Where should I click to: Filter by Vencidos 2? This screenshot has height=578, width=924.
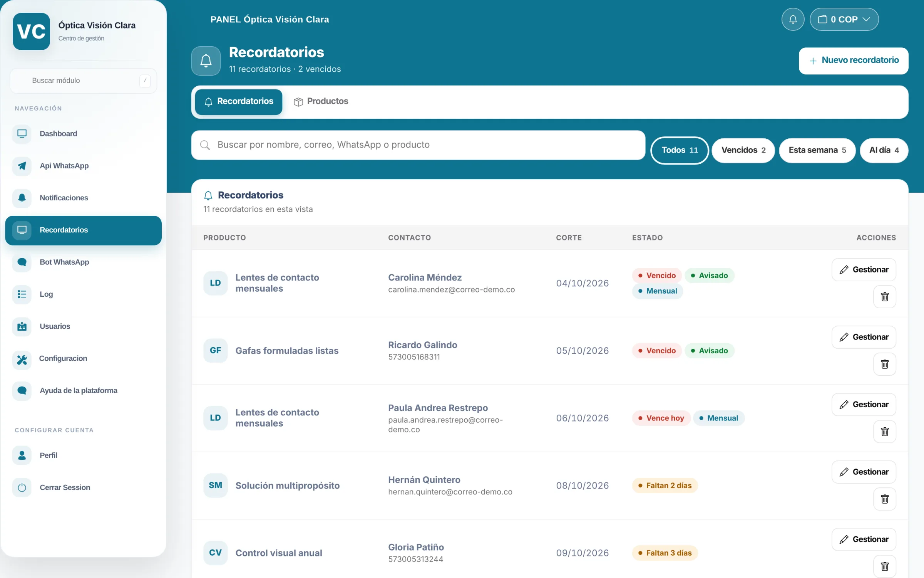click(743, 150)
